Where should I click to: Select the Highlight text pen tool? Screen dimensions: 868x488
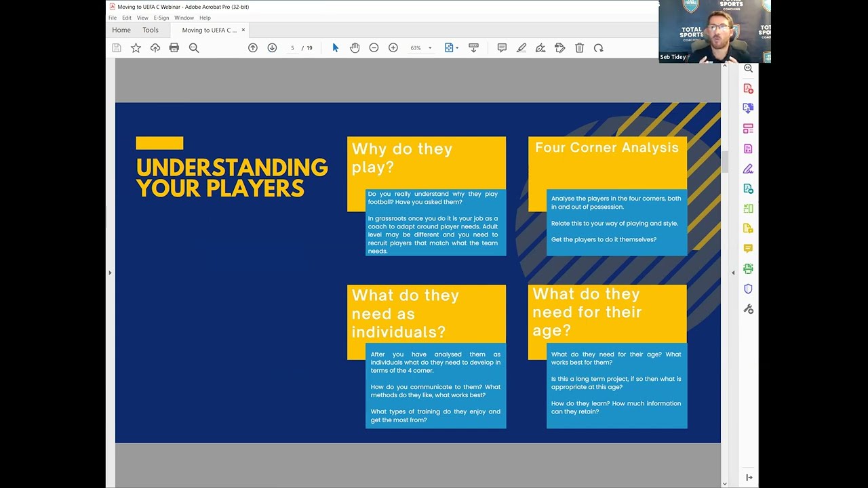click(521, 48)
